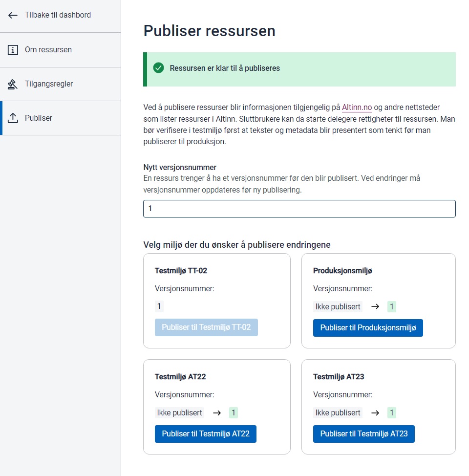Viewport: 469px width, 476px height.
Task: Select the Publiser sidebar item
Action: (x=39, y=118)
